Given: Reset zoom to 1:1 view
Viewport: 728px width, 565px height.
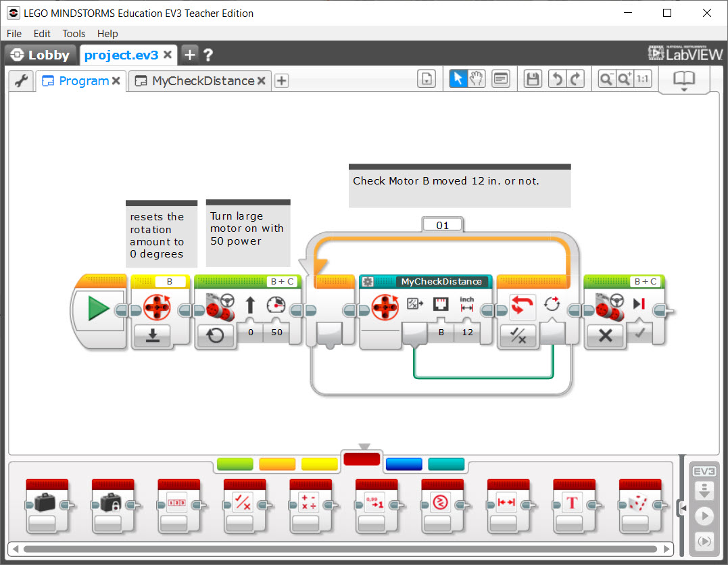Looking at the screenshot, I should tap(641, 78).
